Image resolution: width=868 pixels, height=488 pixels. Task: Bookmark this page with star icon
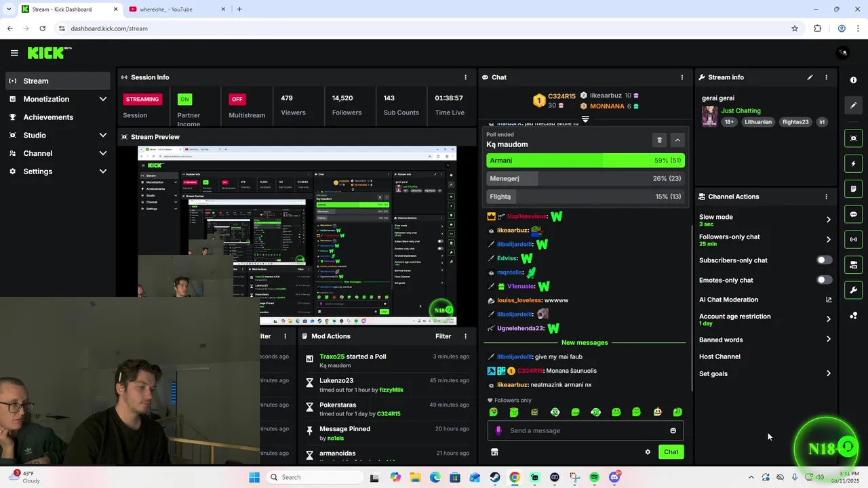pyautogui.click(x=795, y=28)
